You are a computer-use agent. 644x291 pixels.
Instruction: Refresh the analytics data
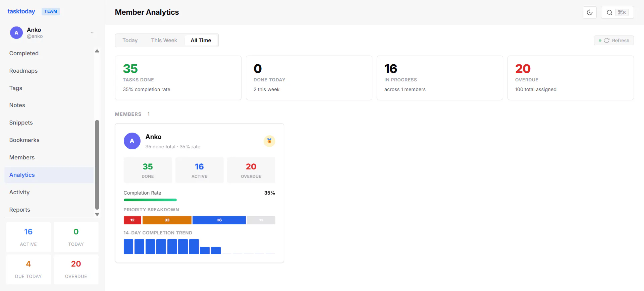[x=614, y=41]
